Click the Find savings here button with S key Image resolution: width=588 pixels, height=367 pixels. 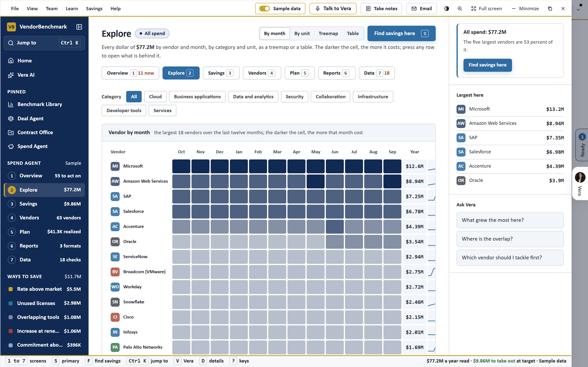pos(401,33)
